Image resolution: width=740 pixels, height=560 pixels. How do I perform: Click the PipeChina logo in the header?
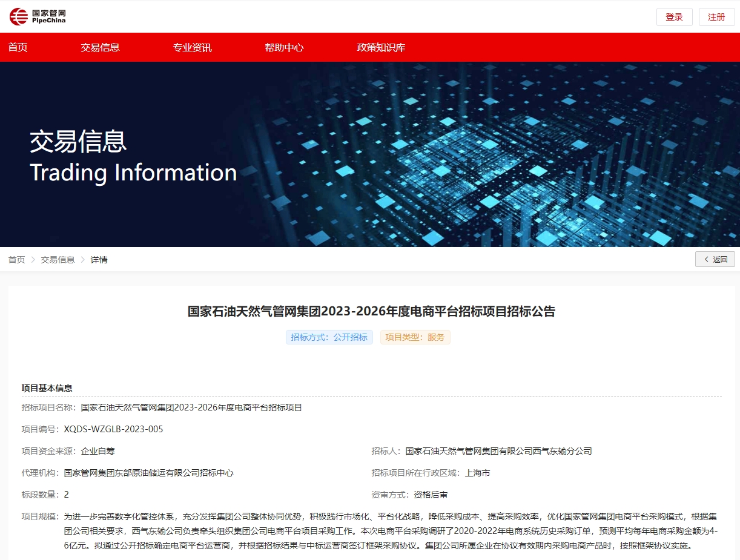38,17
